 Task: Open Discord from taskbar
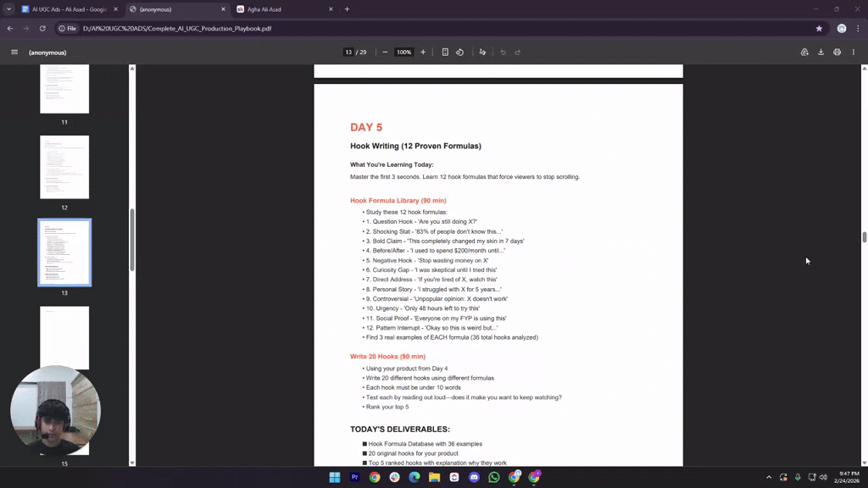click(474, 477)
